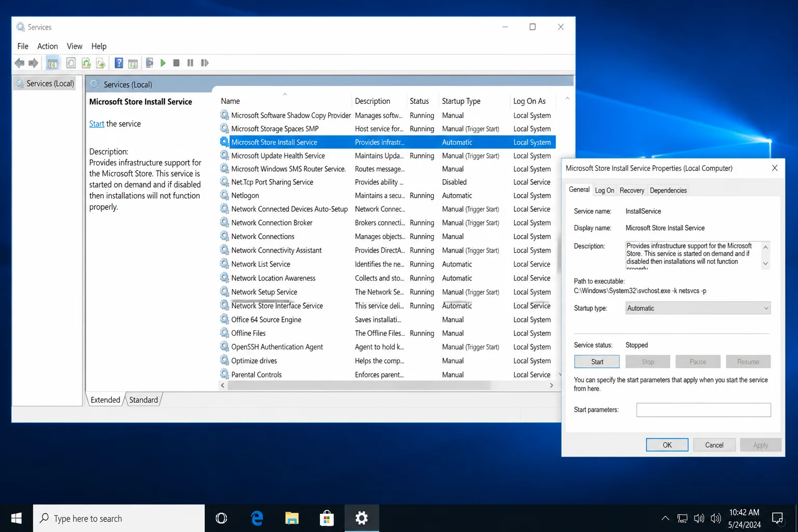Select Microsoft Software Shadow Copy Provider row
The width and height of the screenshot is (798, 532).
[x=387, y=115]
